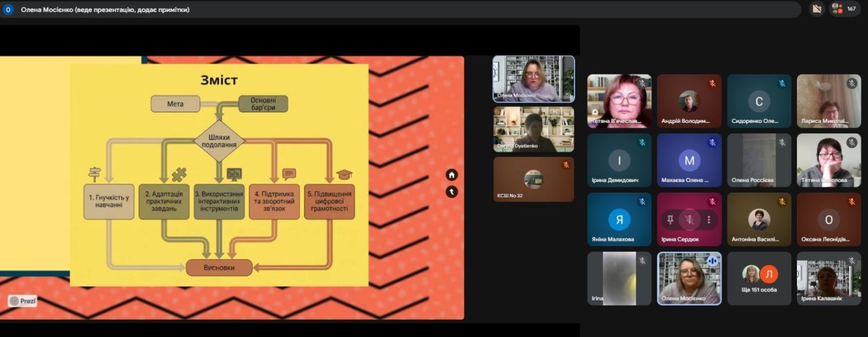
Task: Click the graduation cap icon on slide
Action: point(344,174)
